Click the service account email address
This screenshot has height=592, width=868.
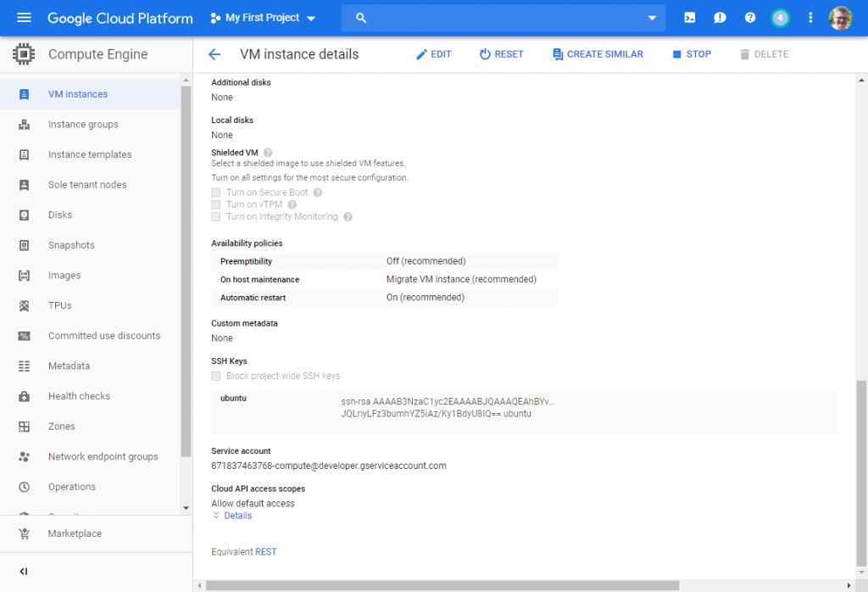(x=329, y=466)
